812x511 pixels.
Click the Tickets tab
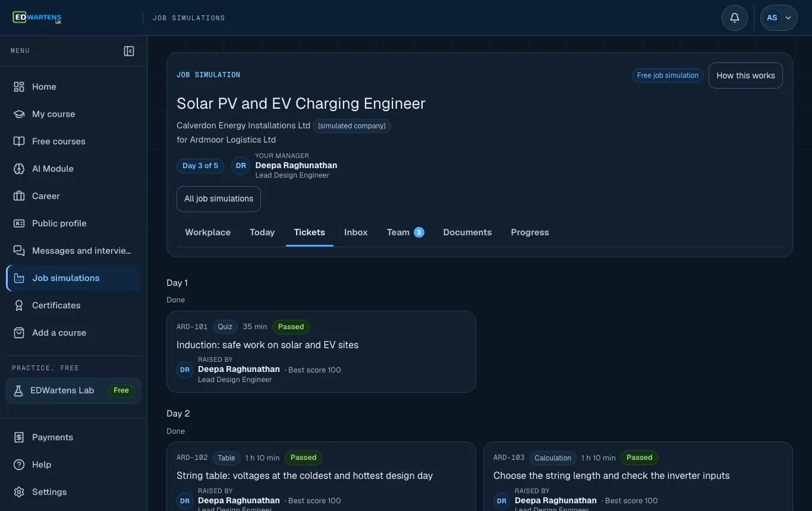coord(310,232)
